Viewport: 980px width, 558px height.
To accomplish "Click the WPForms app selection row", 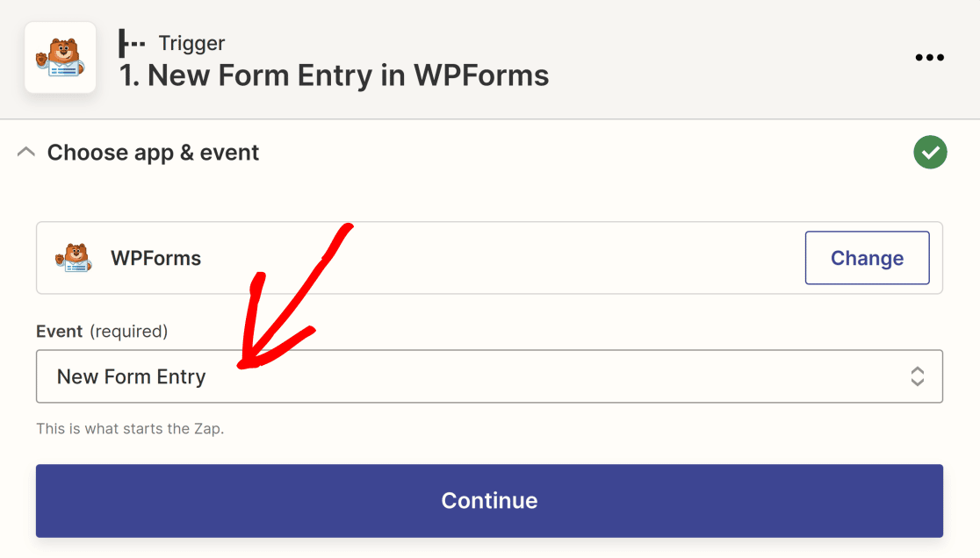I will 489,258.
